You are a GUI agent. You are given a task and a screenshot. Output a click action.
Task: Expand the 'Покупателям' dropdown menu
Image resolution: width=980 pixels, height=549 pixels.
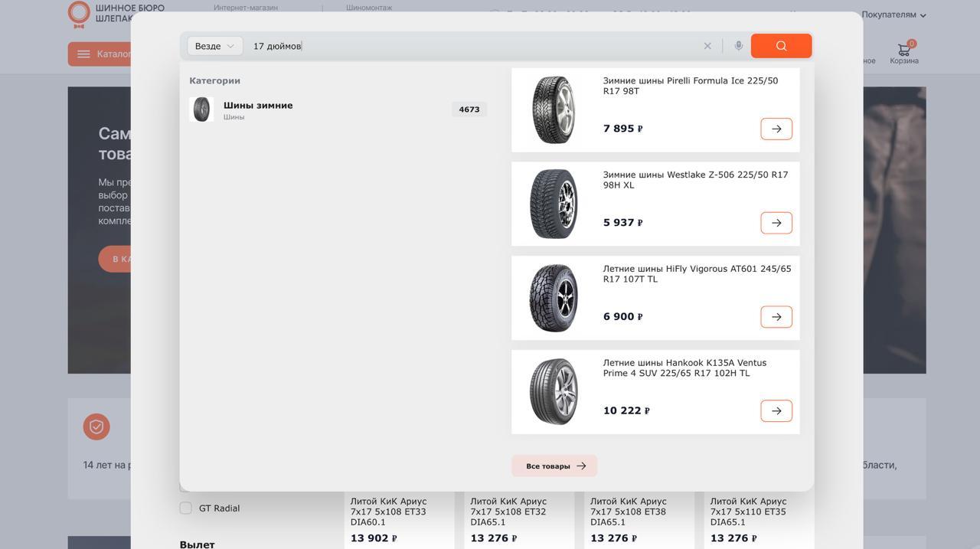click(893, 15)
